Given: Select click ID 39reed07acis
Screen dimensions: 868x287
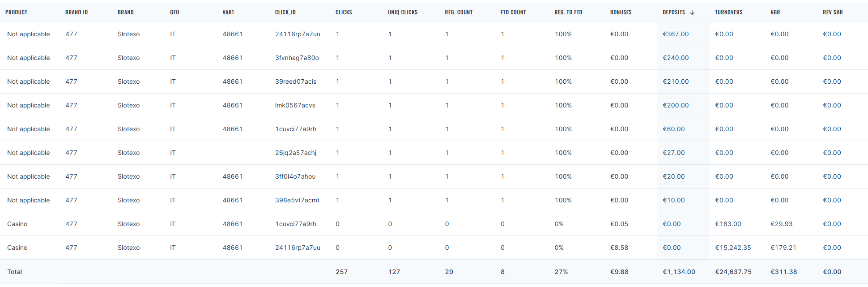Looking at the screenshot, I should (296, 81).
